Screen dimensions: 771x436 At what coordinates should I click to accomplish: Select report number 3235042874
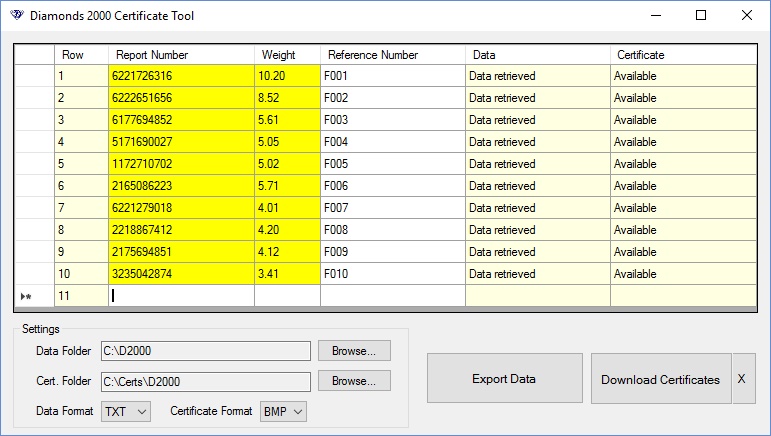[181, 274]
